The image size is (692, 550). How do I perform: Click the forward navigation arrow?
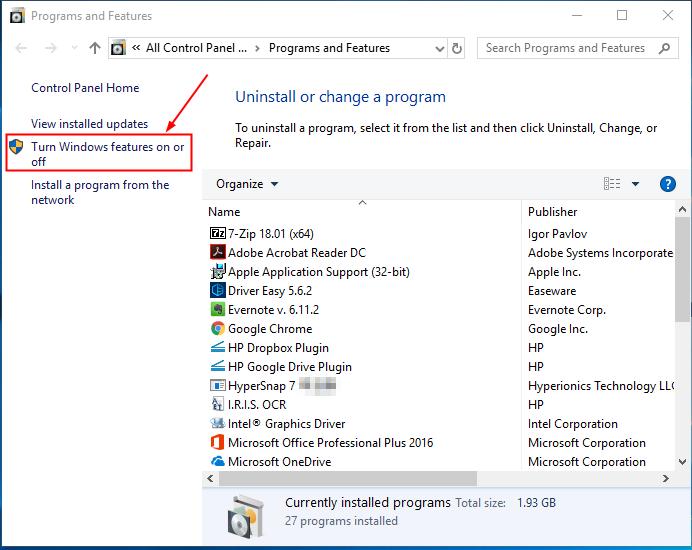point(51,48)
